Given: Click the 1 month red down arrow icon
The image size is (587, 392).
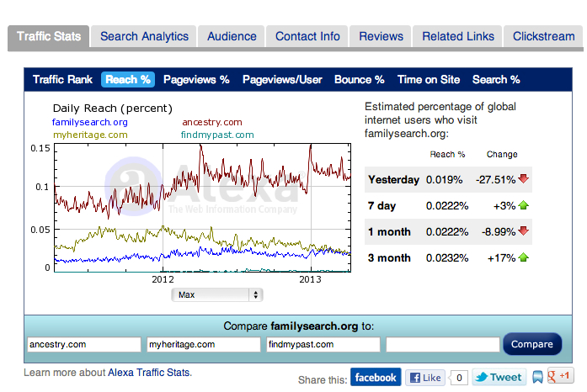Looking at the screenshot, I should click(523, 230).
